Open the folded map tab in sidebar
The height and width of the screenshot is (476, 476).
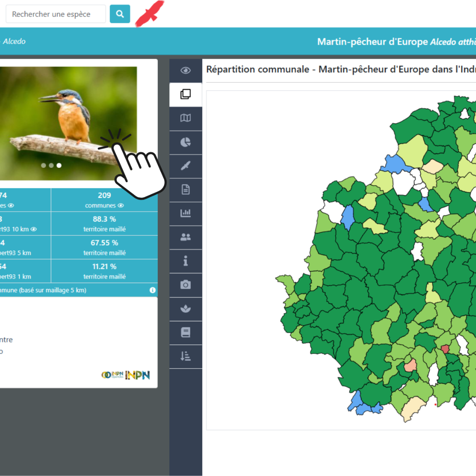point(186,118)
